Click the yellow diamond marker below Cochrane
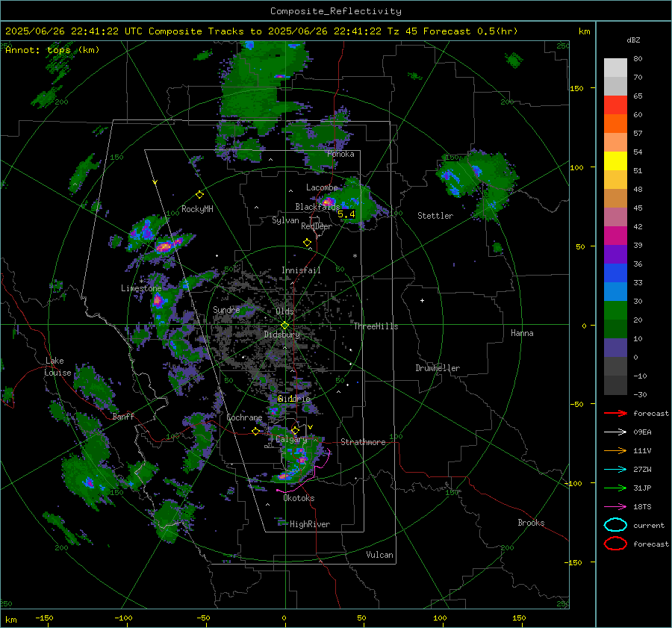The width and height of the screenshot is (672, 628). coord(255,431)
